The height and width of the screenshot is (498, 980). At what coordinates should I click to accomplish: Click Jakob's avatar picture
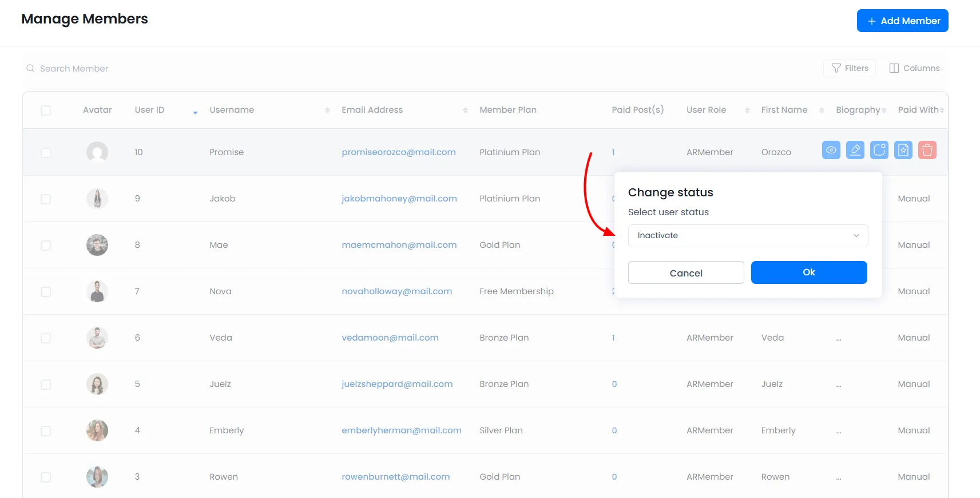[97, 199]
